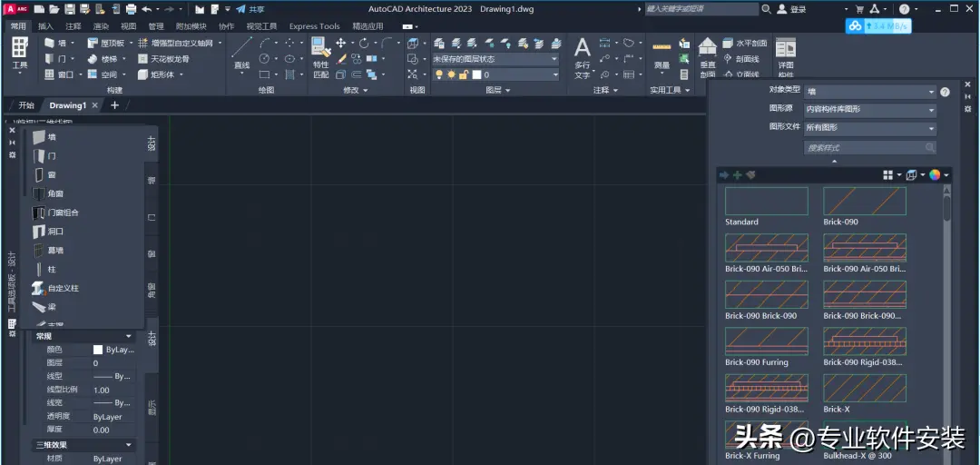Click the 登录 sign-in button
The width and height of the screenshot is (980, 465).
tap(792, 9)
